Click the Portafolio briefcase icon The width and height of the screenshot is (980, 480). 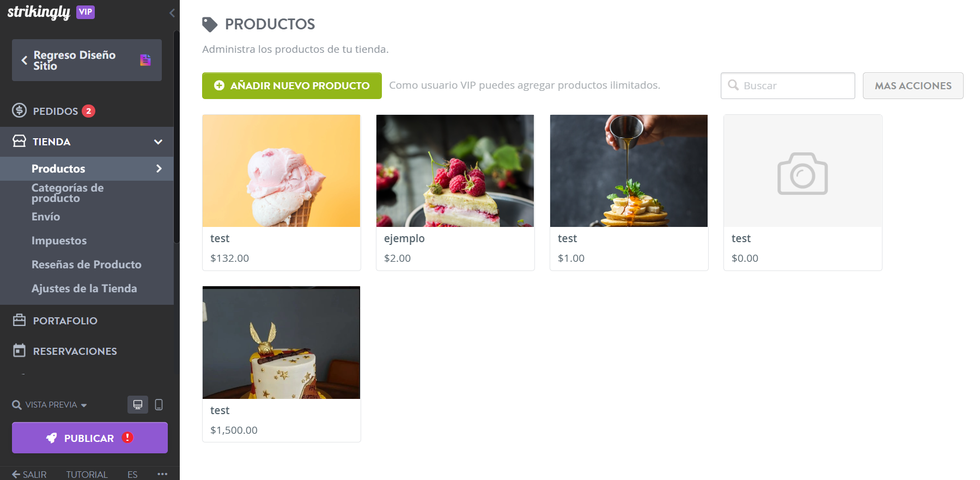click(20, 320)
